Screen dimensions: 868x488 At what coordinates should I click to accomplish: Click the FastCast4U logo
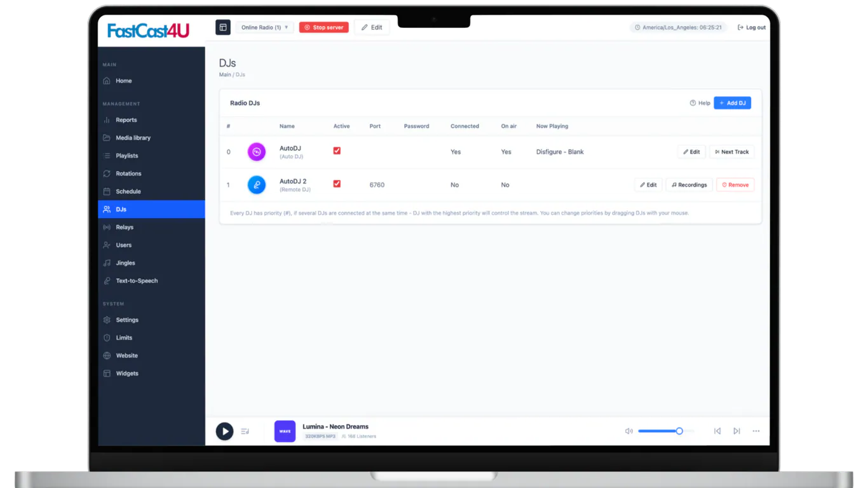(x=148, y=30)
